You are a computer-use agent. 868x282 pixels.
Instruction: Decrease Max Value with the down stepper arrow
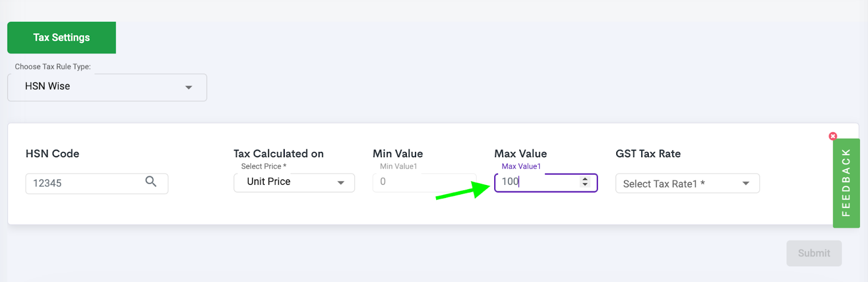click(585, 184)
